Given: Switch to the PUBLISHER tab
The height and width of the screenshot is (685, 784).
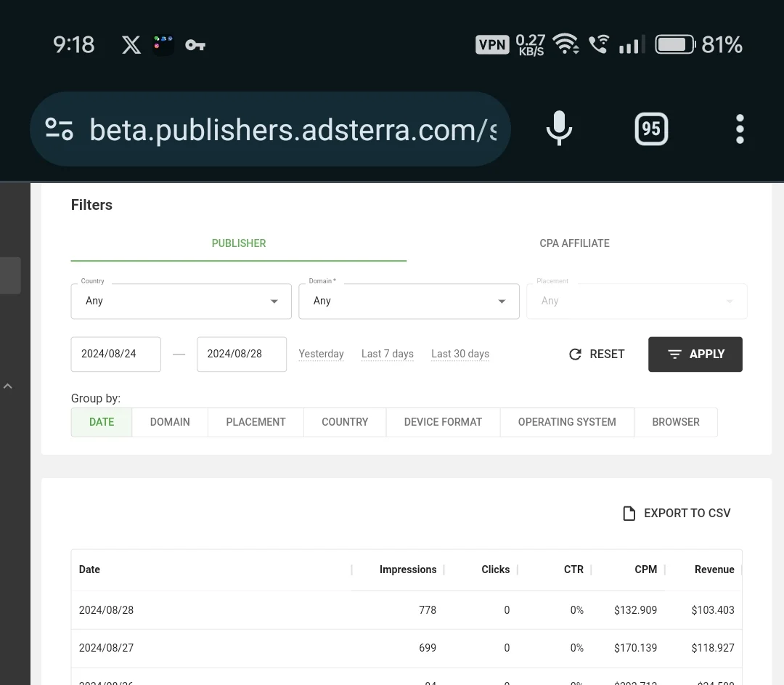Looking at the screenshot, I should 239,243.
